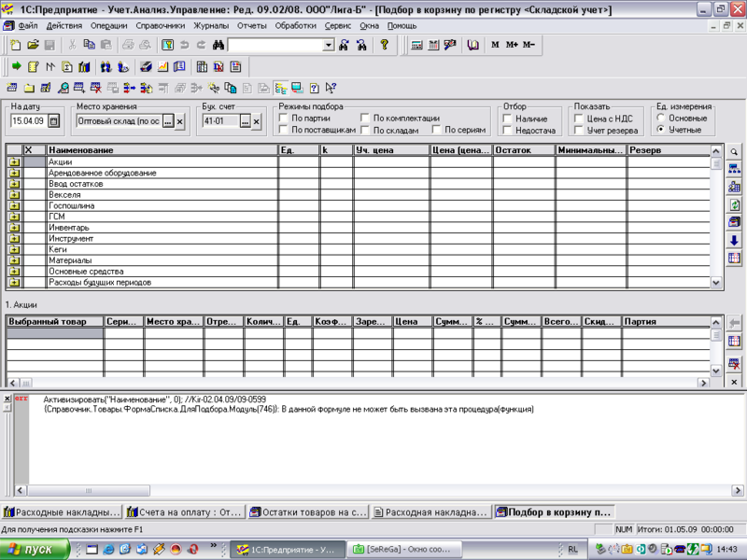Check the Цена с НДС option
The width and height of the screenshot is (747, 560).
[x=579, y=119]
